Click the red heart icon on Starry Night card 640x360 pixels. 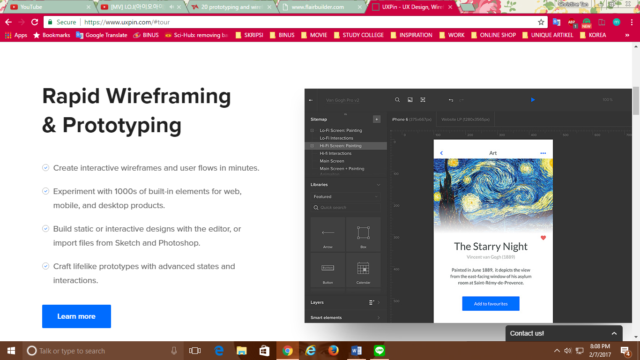click(x=543, y=238)
